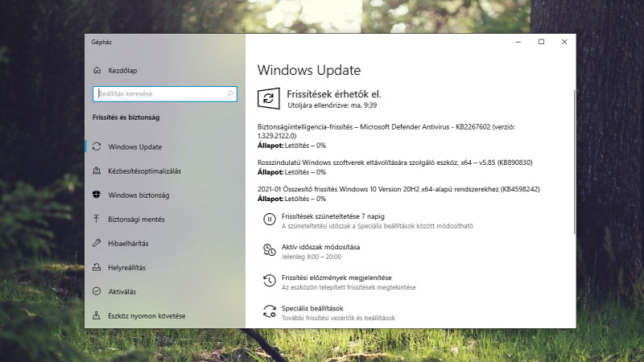Click the gear-sync icon for Speciális beállítások
Screen dimensions: 644x362
[x=270, y=311]
